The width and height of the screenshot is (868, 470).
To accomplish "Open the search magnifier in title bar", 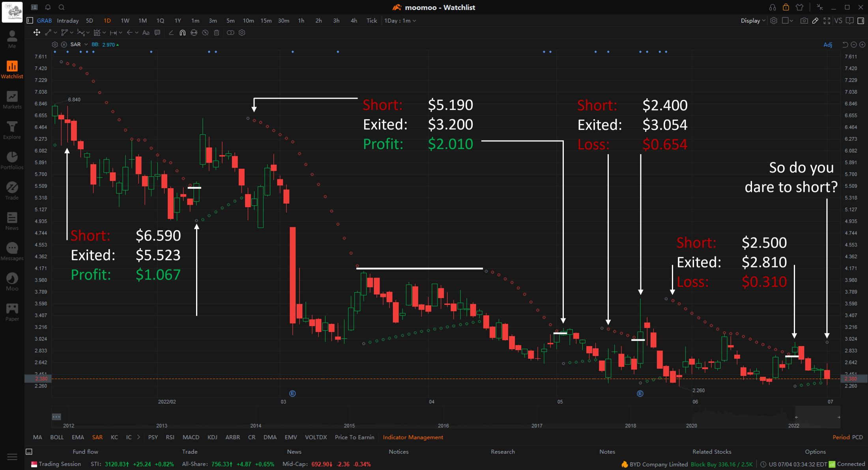I will (x=62, y=7).
